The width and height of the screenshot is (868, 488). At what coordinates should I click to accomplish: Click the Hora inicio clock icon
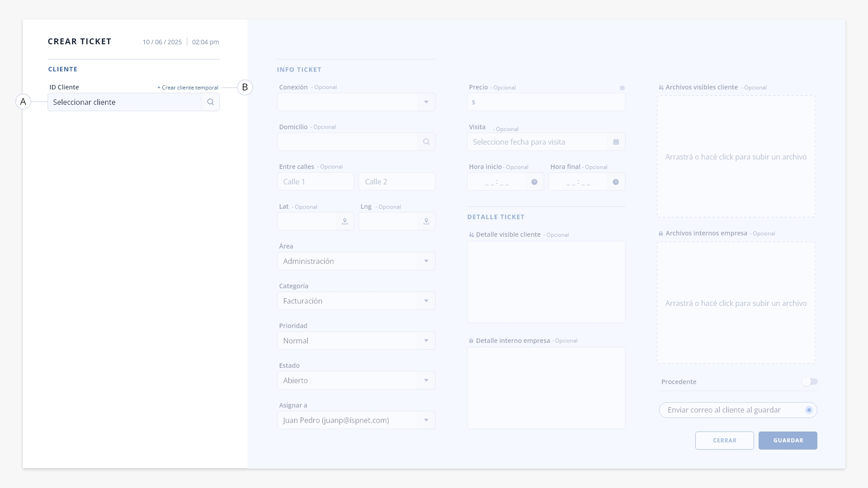pyautogui.click(x=534, y=182)
